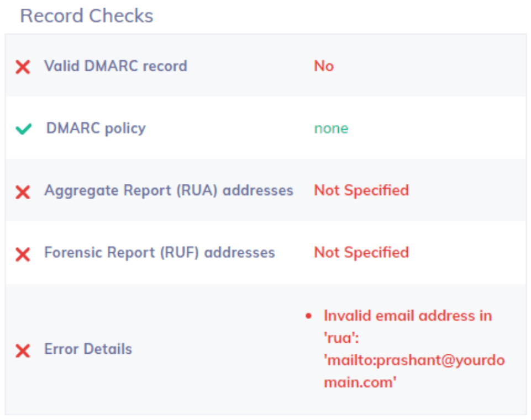The height and width of the screenshot is (420, 531).
Task: Click the 'rua': text in error message
Action: [x=343, y=338]
